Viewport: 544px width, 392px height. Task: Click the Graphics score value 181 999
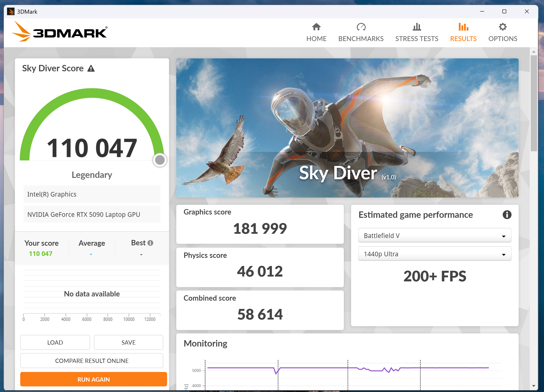260,228
